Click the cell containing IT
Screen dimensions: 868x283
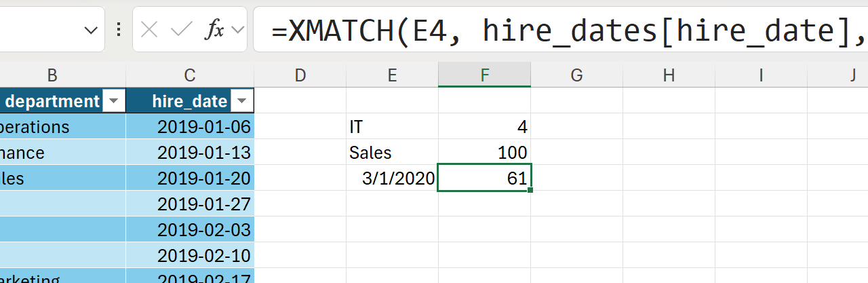point(392,127)
